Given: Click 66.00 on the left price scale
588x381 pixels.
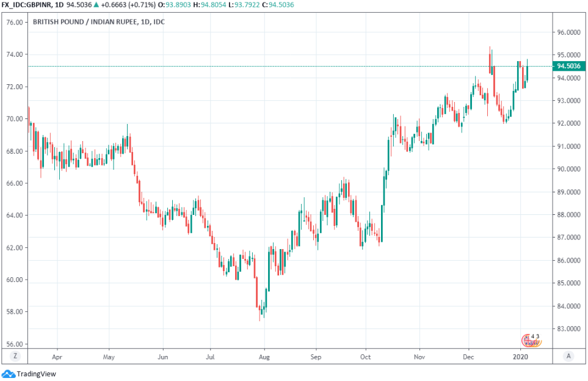Looking at the screenshot, I should (x=15, y=183).
